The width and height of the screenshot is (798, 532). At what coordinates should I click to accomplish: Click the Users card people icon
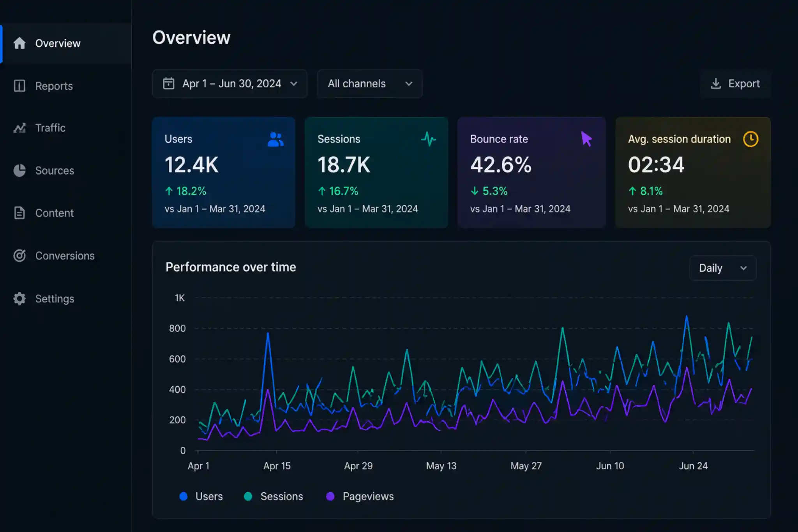pos(275,139)
